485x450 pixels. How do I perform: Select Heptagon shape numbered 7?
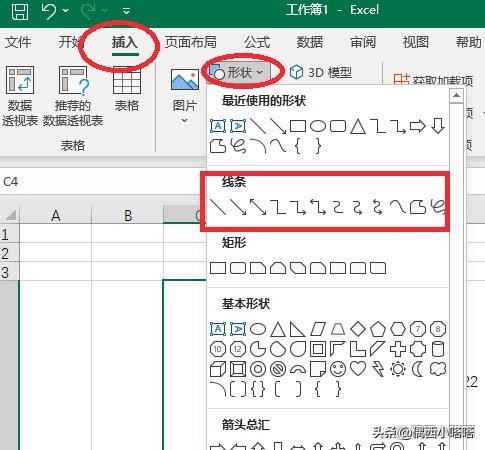click(418, 329)
